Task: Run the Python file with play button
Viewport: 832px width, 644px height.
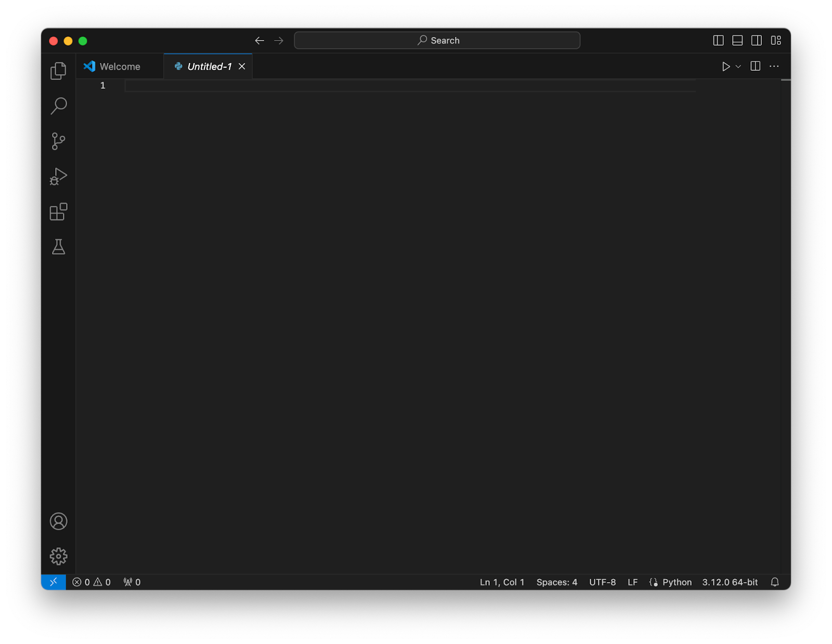Action: click(x=725, y=67)
